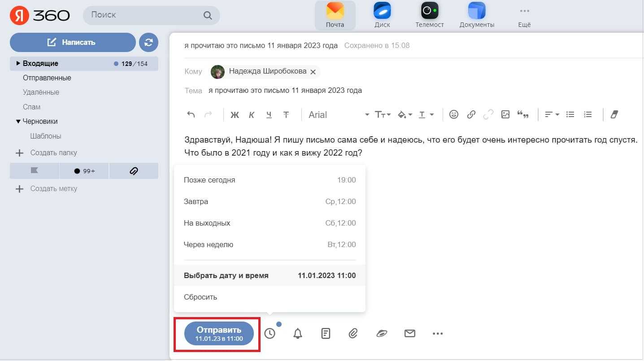The image size is (644, 361).
Task: Choose "Через неделю" in the schedule menu
Action: click(x=270, y=245)
